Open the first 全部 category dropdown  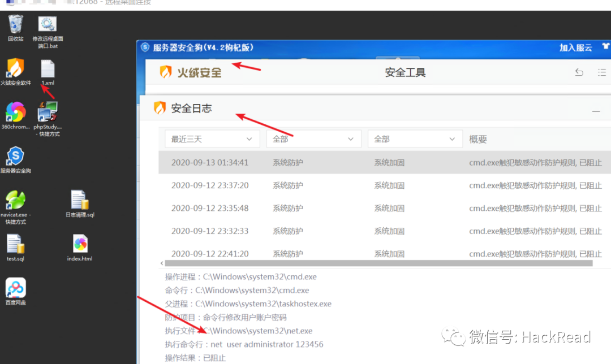point(313,139)
